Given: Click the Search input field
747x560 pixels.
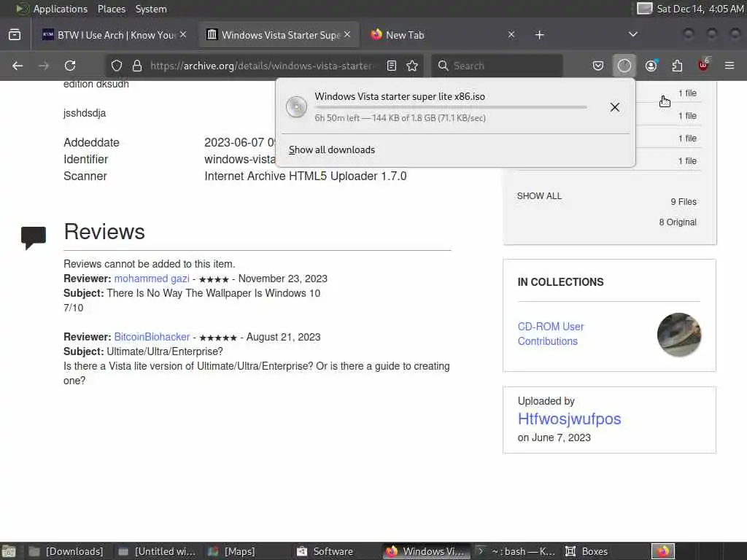Looking at the screenshot, I should (x=497, y=66).
